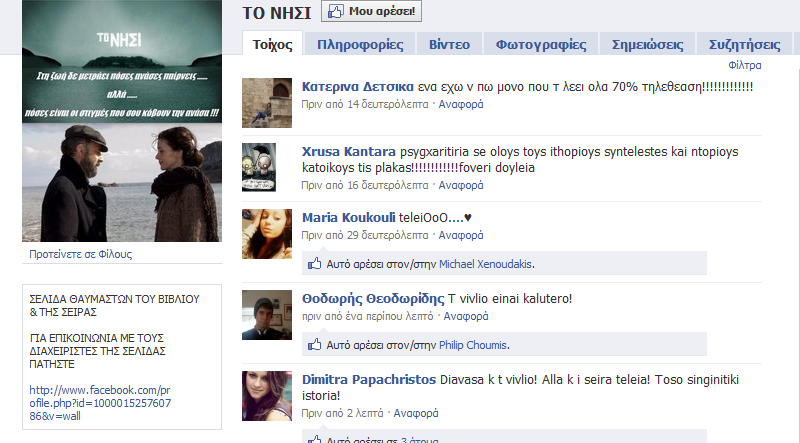Open the Φίλτρα wall filter link
This screenshot has width=800, height=443.
pyautogui.click(x=744, y=65)
